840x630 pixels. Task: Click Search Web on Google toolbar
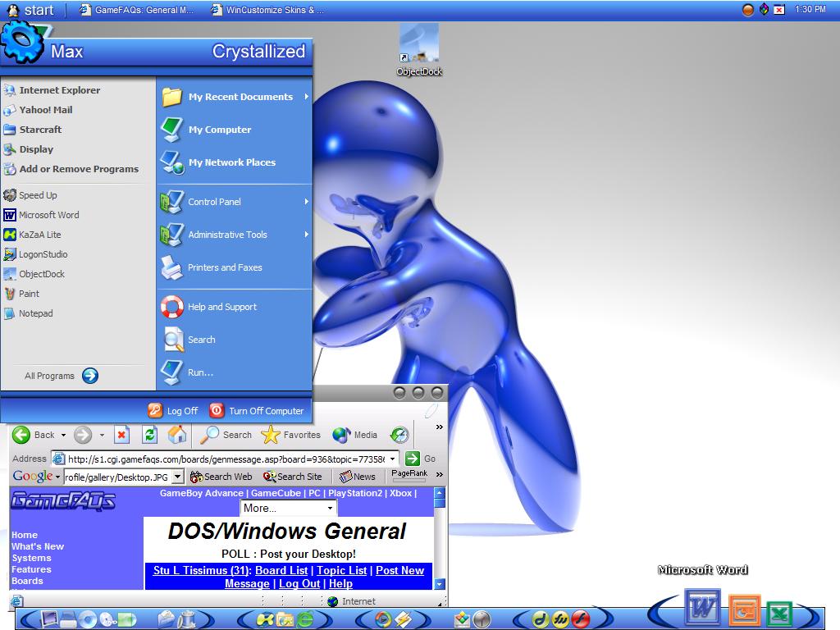pos(221,477)
